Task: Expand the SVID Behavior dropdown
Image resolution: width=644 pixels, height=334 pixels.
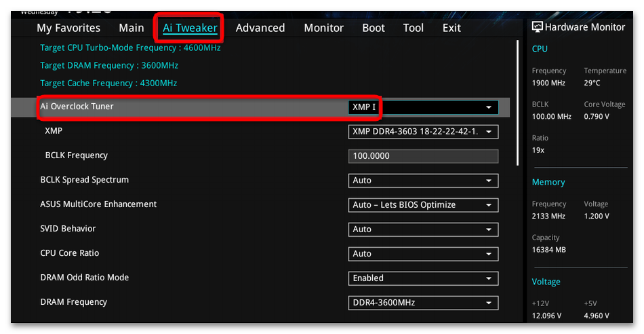Action: tap(423, 229)
